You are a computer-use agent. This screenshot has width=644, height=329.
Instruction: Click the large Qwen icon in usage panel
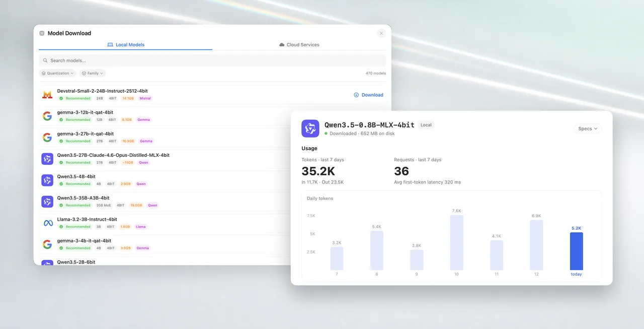point(310,128)
